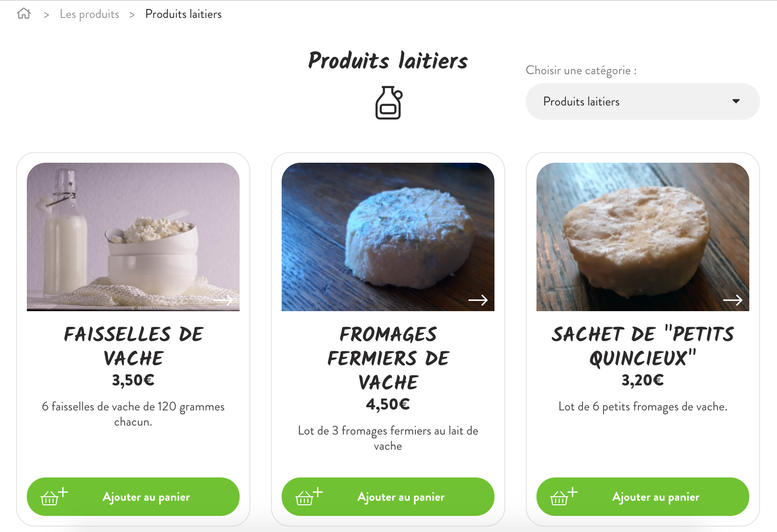Open the Fromages fermiers de vache photo

click(388, 237)
